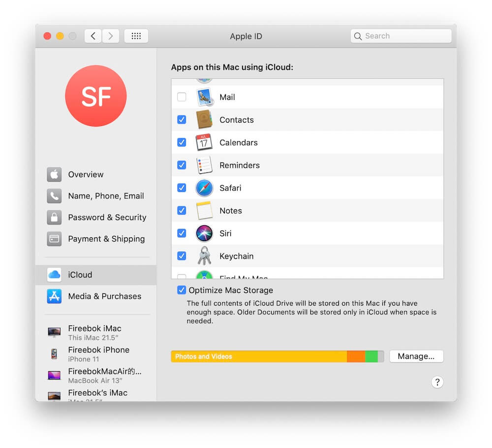Click the Keychain row label

(x=237, y=256)
